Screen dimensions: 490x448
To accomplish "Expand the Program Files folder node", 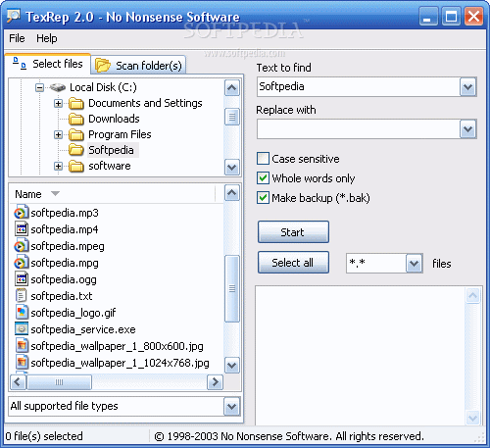I will [x=58, y=134].
